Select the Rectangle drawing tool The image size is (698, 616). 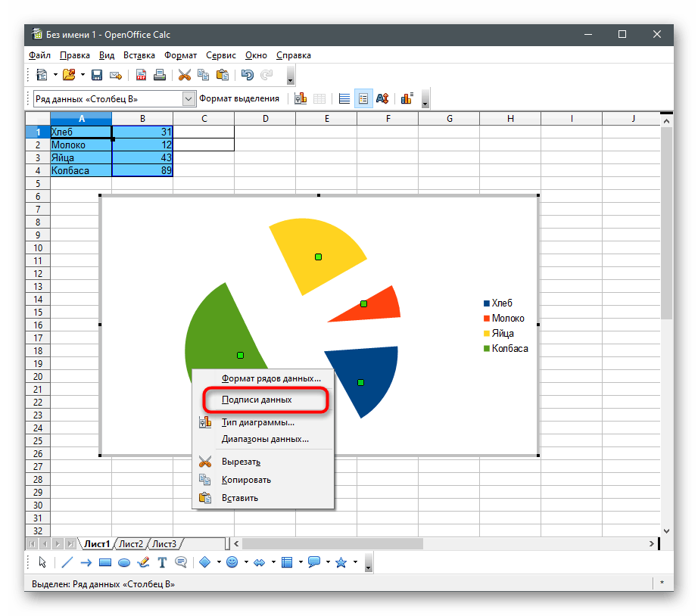(105, 562)
